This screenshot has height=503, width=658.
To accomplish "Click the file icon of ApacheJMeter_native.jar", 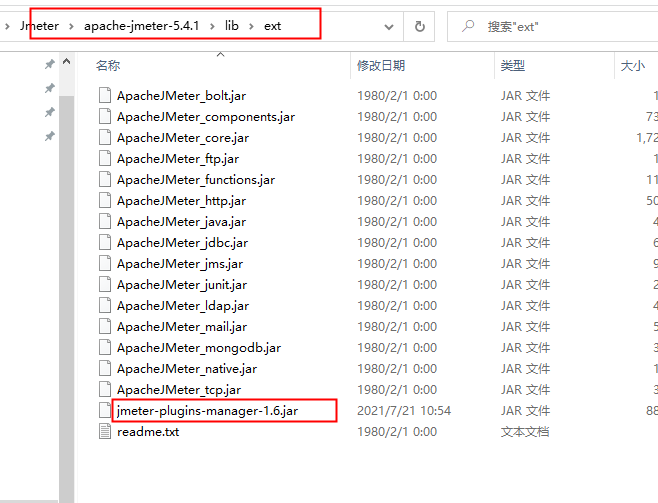I will [x=105, y=368].
